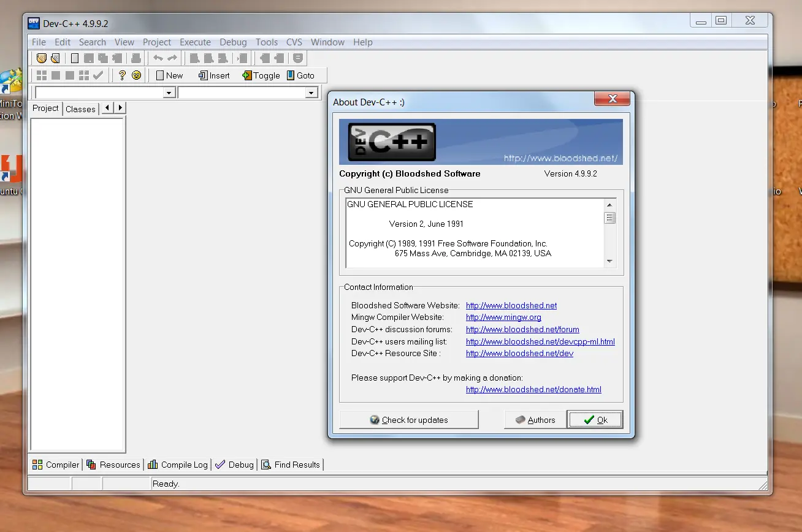Open the Execute menu
Image resolution: width=802 pixels, height=532 pixels.
195,42
